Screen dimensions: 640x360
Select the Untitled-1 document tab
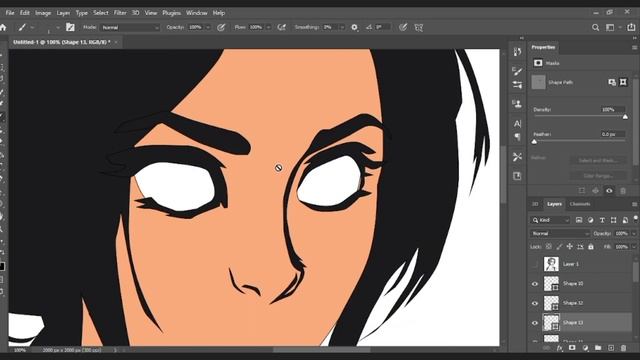pos(62,42)
